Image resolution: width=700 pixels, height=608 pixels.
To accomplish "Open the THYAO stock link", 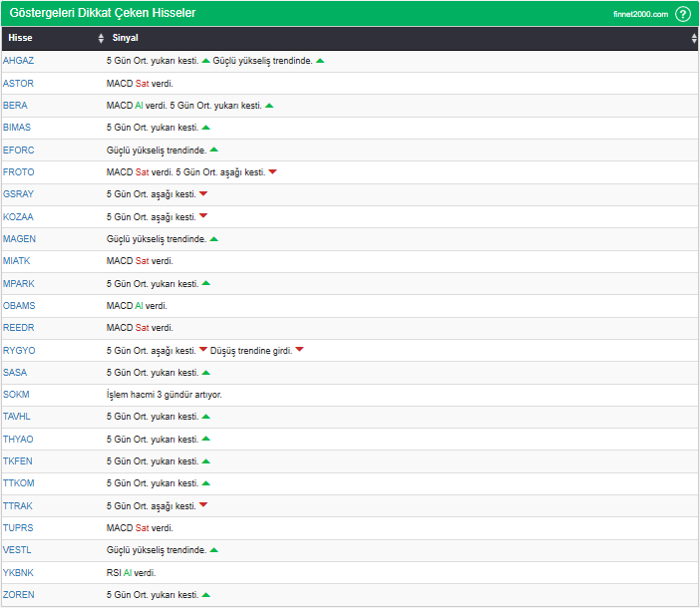I will (x=18, y=439).
